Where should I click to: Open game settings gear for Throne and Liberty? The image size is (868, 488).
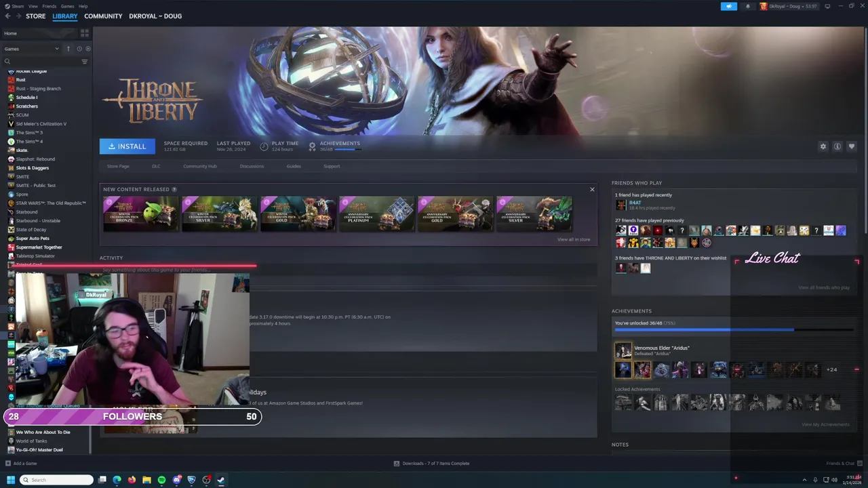click(823, 146)
